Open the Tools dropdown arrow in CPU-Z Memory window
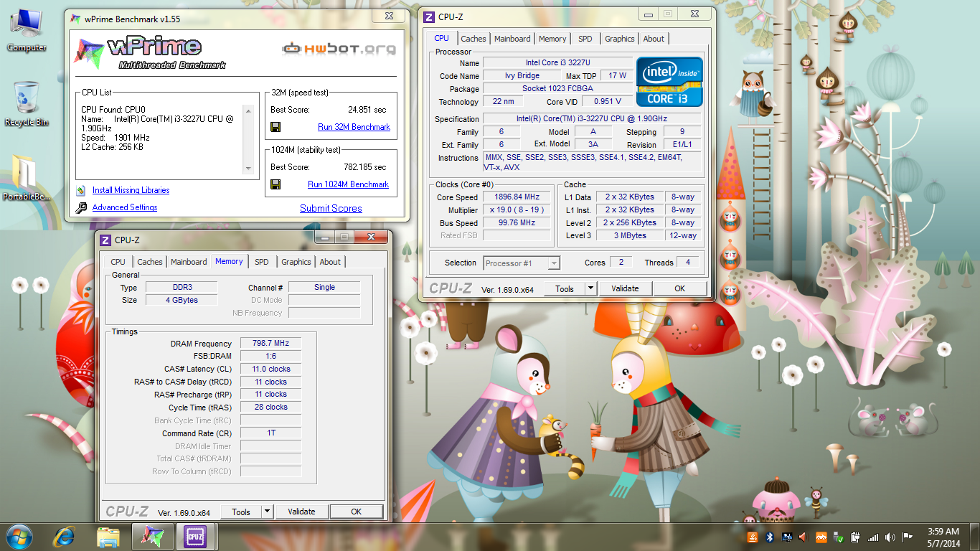The height and width of the screenshot is (551, 980). (268, 512)
